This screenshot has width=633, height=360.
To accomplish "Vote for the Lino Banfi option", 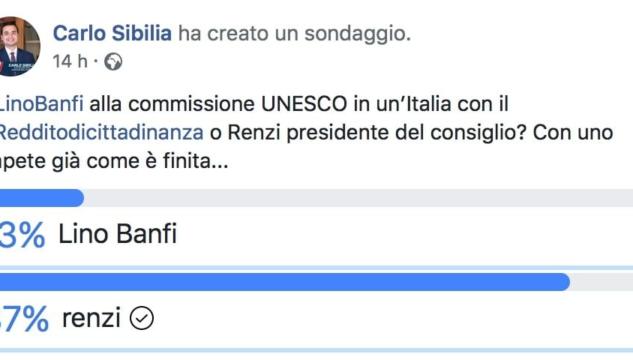I will coord(117,234).
